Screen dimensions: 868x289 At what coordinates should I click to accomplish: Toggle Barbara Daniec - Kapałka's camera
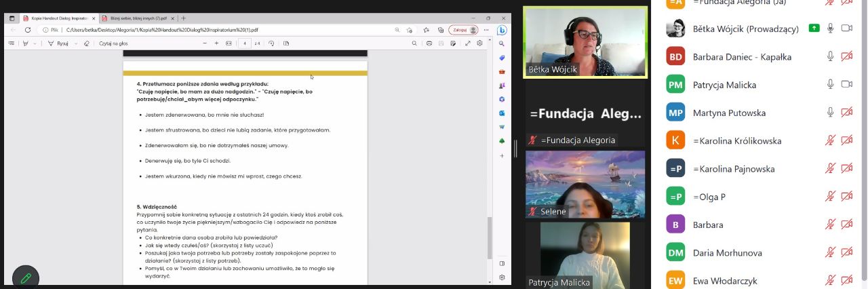(846, 56)
